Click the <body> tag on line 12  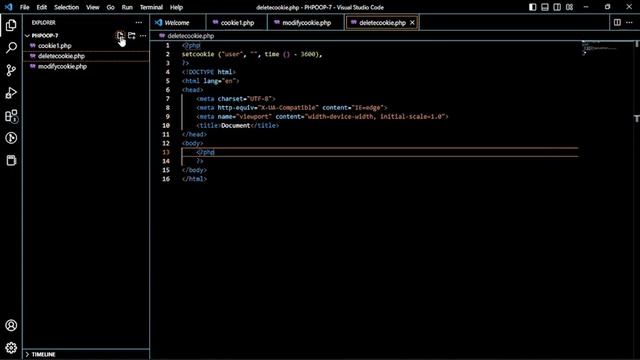point(193,143)
